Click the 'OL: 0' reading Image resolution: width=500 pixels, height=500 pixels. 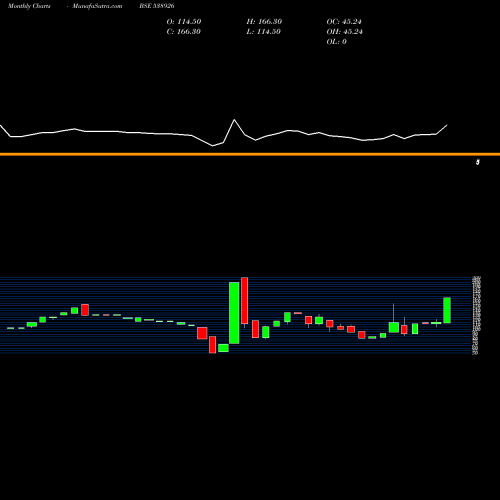point(336,42)
